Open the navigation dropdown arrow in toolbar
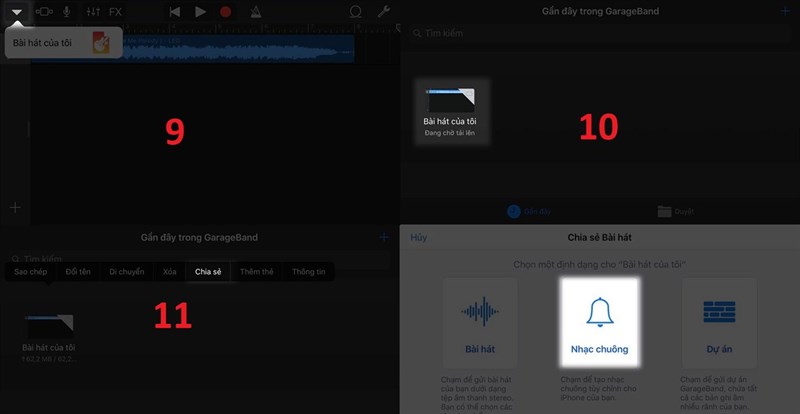The image size is (800, 414). [17, 12]
